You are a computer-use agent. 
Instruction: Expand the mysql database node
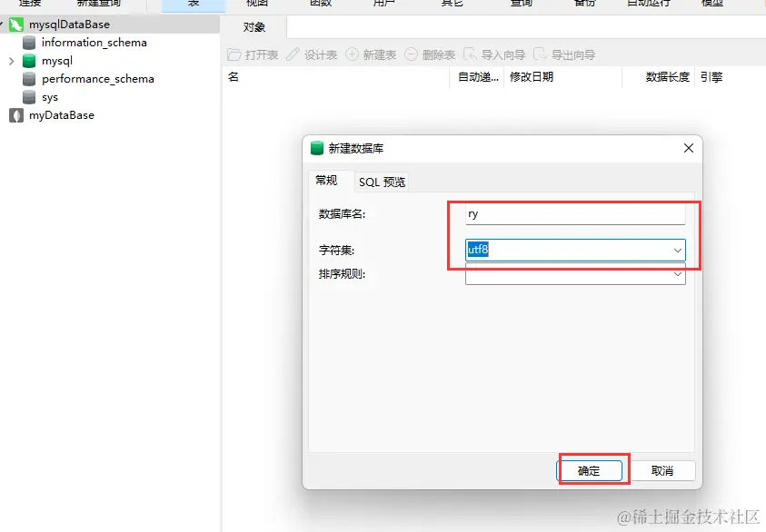coord(12,61)
